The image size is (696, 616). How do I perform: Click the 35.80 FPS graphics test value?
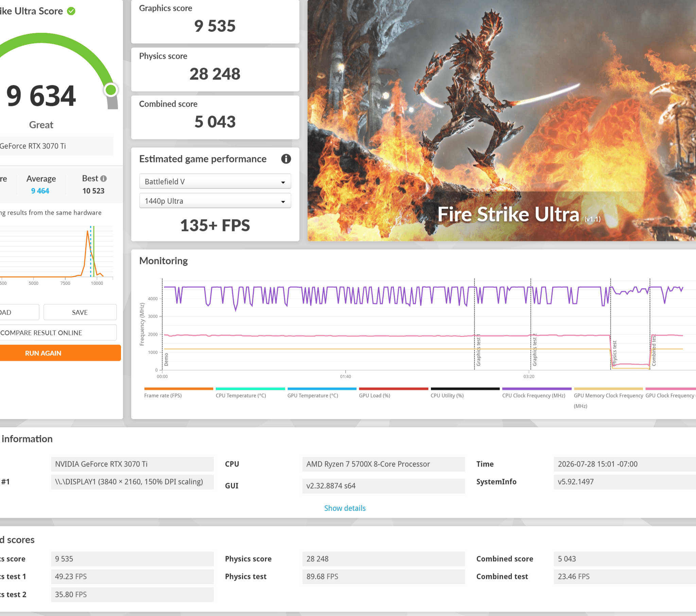[132, 594]
